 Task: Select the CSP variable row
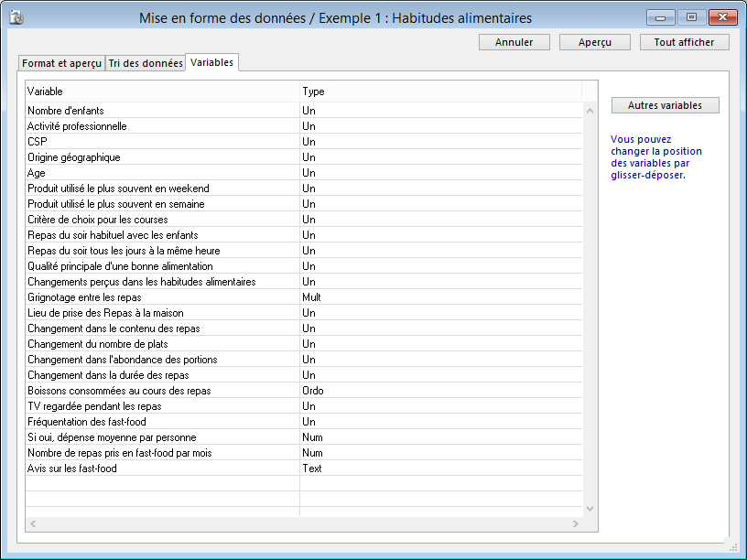[x=304, y=142]
